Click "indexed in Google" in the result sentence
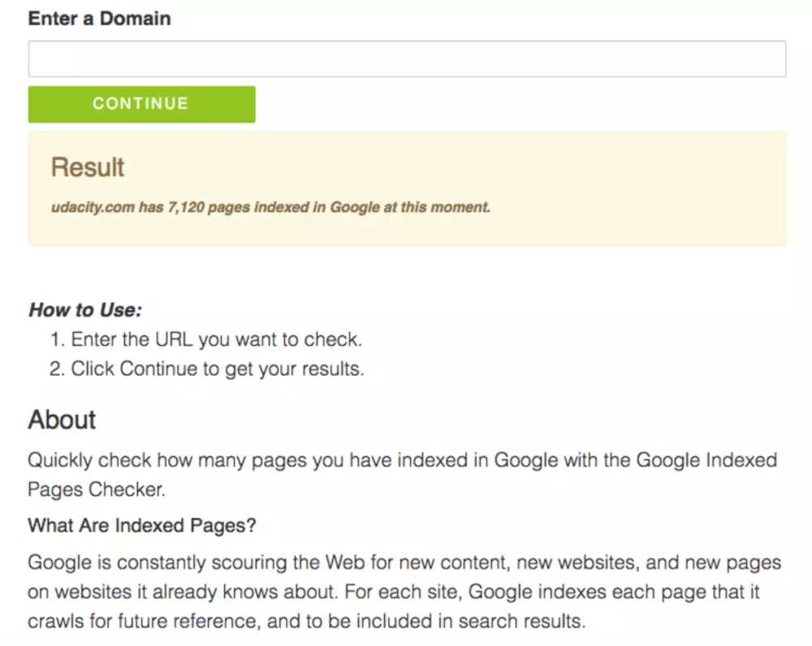The image size is (812, 646). click(317, 207)
